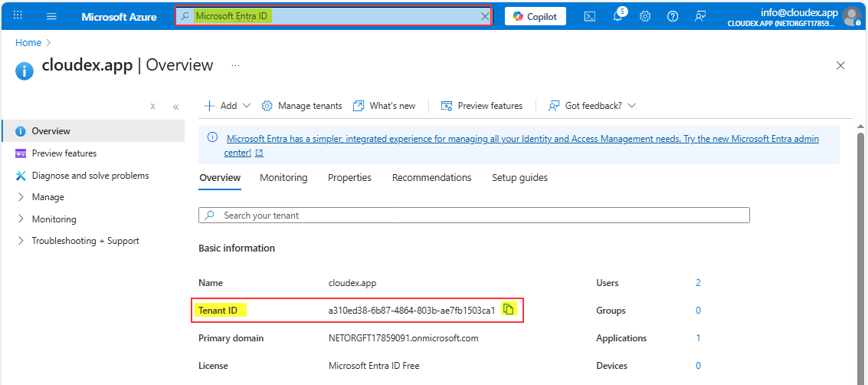The width and height of the screenshot is (868, 385).
Task: Click the Manage tenants button
Action: [302, 106]
